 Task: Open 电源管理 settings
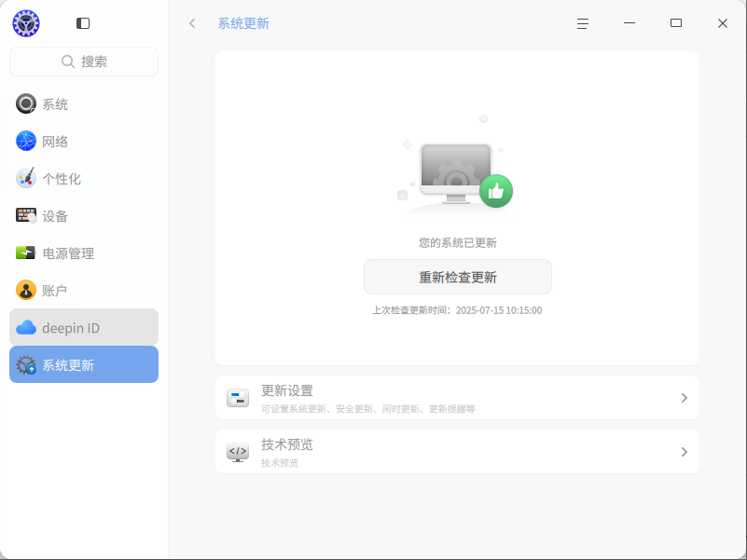pyautogui.click(x=84, y=253)
